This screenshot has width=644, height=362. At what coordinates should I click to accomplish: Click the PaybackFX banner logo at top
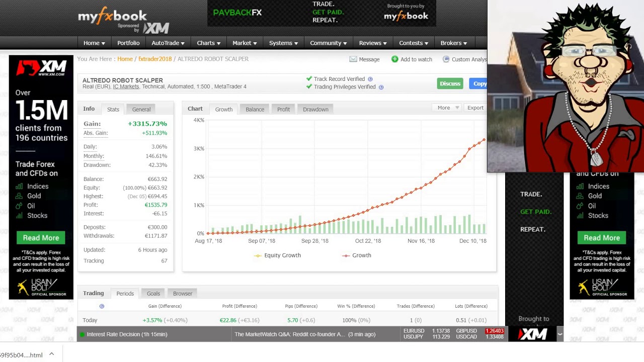(x=237, y=13)
